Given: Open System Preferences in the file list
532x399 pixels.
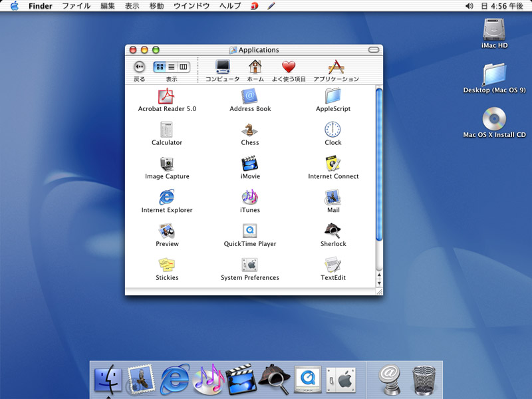Looking at the screenshot, I should coord(250,265).
